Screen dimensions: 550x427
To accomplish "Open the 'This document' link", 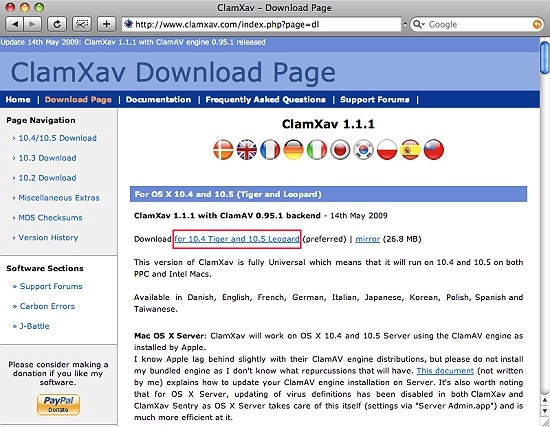I will [445, 371].
